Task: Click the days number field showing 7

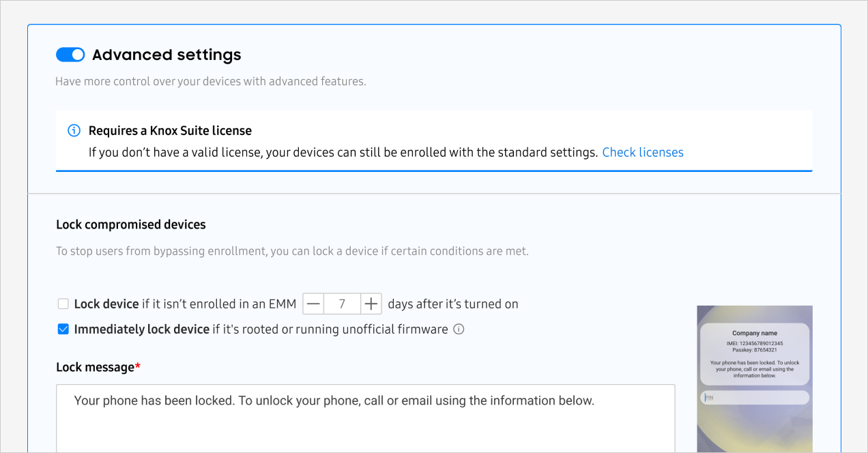Action: 342,304
